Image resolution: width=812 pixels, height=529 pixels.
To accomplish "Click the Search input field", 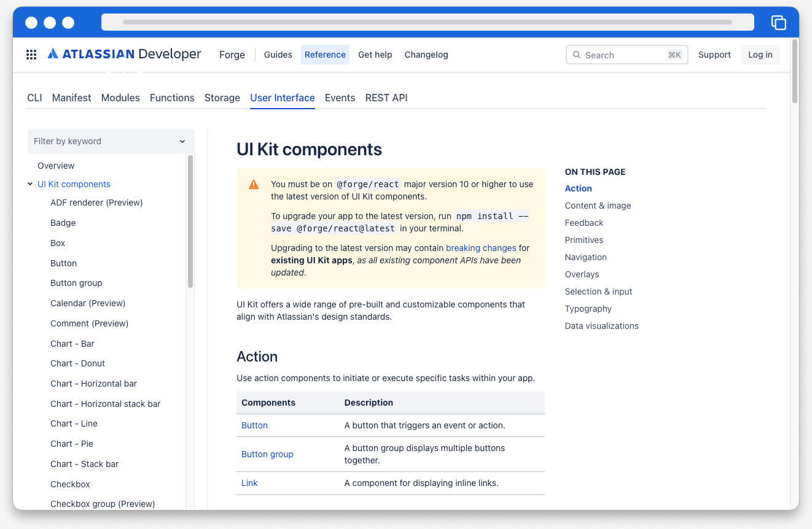I will (x=627, y=55).
